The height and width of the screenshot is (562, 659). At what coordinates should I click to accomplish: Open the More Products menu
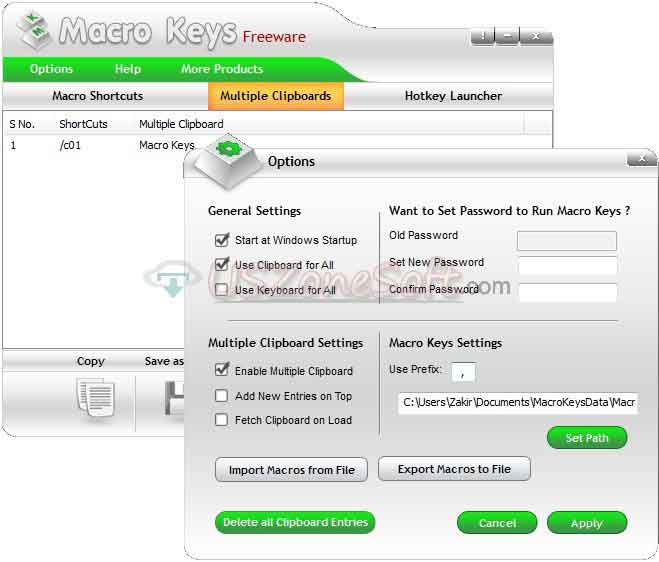(222, 69)
